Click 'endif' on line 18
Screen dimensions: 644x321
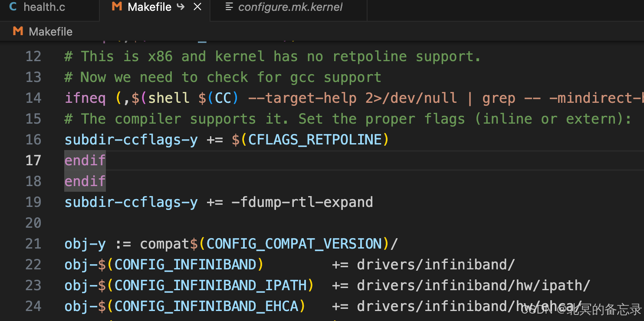click(x=85, y=181)
